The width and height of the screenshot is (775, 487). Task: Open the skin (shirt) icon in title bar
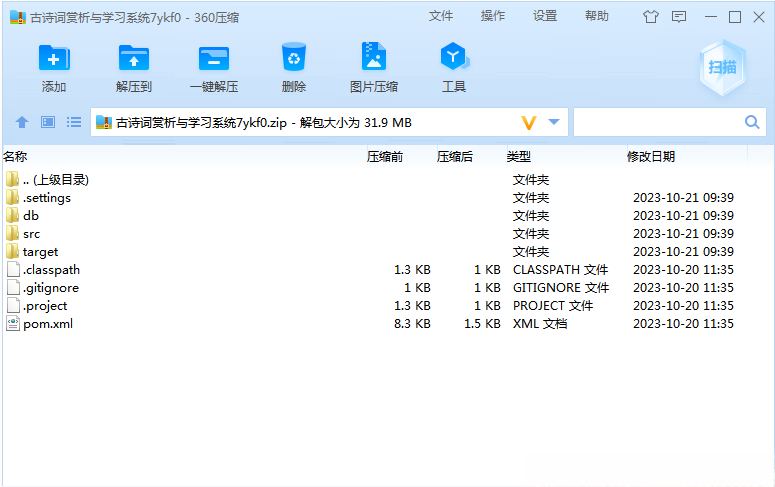click(x=650, y=17)
